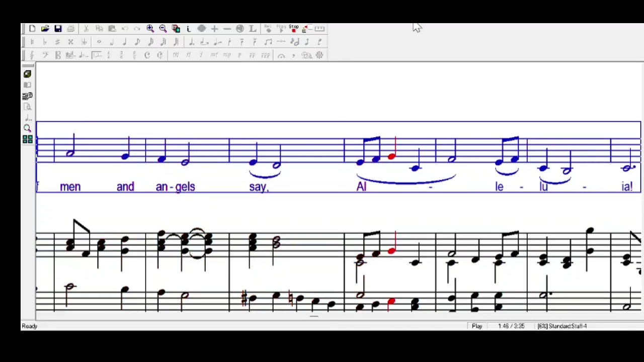The width and height of the screenshot is (644, 362).
Task: Click the globe toolbar icon
Action: 239,29
